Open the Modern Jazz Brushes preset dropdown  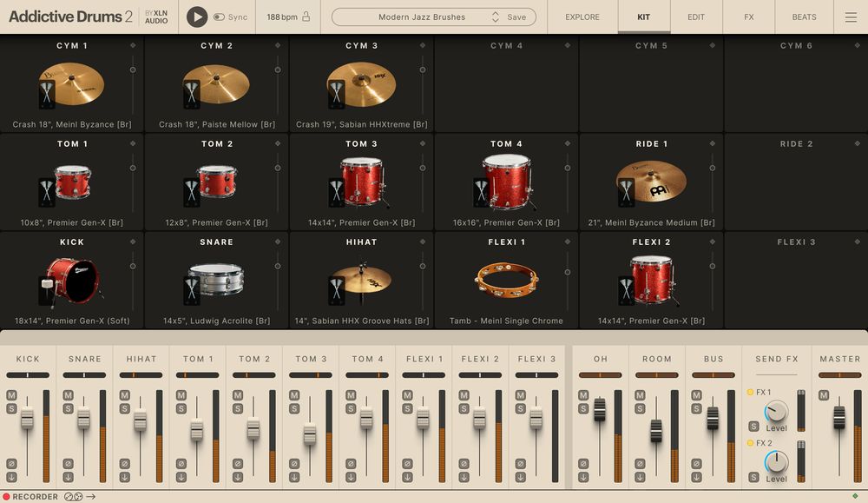pos(423,16)
